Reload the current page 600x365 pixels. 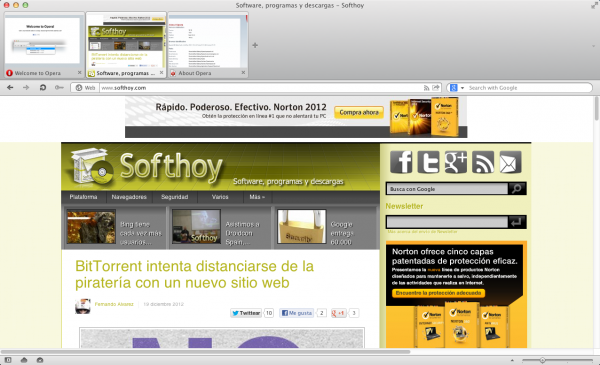tap(43, 88)
